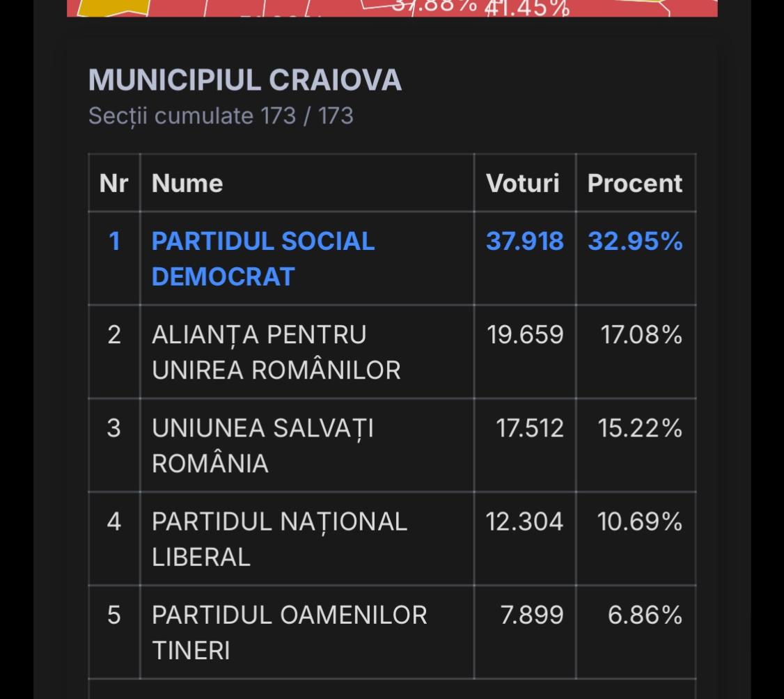Image resolution: width=784 pixels, height=699 pixels.
Task: Select ALIANȚA PENTRU UNIREA ROMÂNILOR row name
Action: 276,352
